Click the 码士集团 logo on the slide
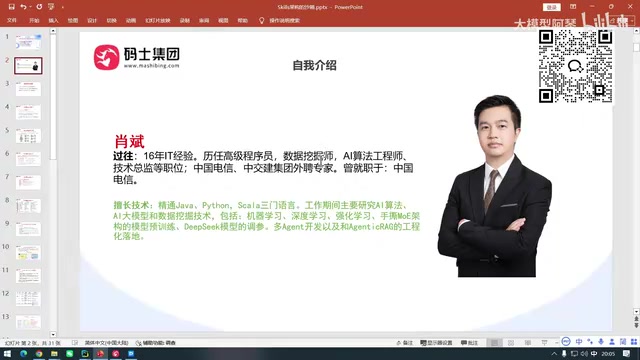The width and height of the screenshot is (640, 360). pyautogui.click(x=137, y=57)
